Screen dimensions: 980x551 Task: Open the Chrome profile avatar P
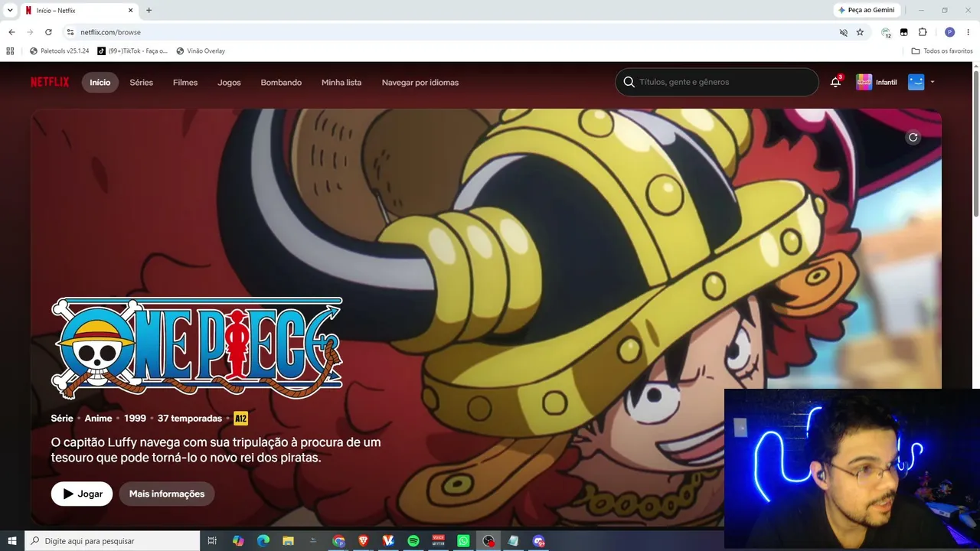coord(949,32)
